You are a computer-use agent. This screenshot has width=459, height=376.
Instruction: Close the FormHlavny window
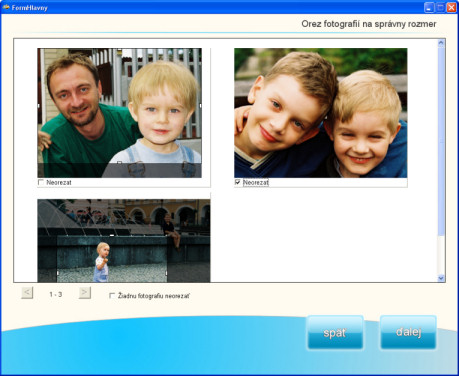click(x=451, y=7)
